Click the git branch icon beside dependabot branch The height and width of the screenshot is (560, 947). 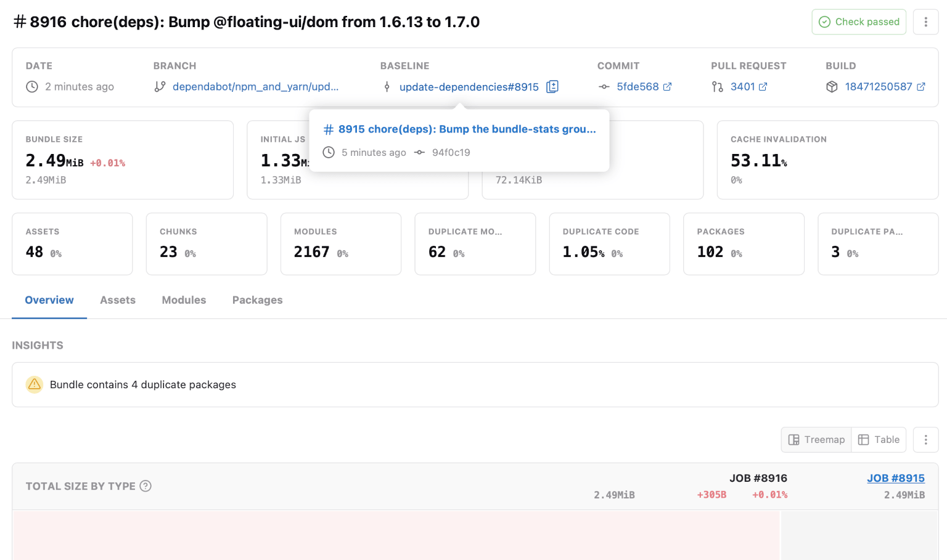click(160, 87)
